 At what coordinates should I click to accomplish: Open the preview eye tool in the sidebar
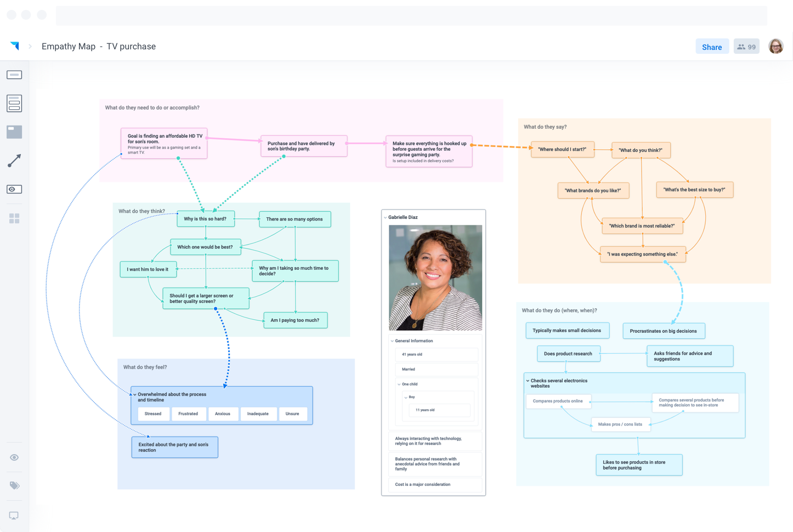[14, 189]
